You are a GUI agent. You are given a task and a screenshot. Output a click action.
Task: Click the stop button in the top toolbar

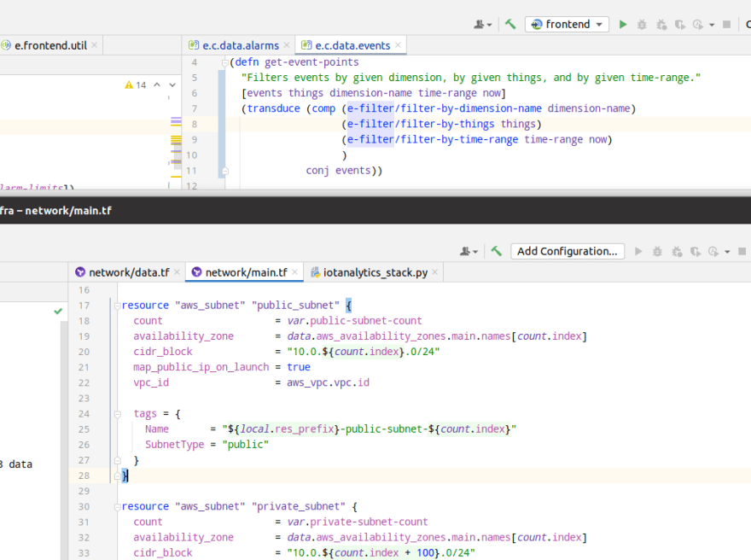tap(726, 25)
